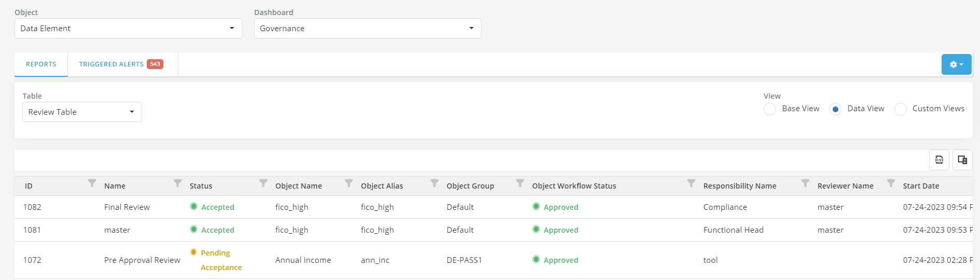980x280 pixels.
Task: Open the Dashboard dropdown set to Governance
Action: (x=367, y=29)
